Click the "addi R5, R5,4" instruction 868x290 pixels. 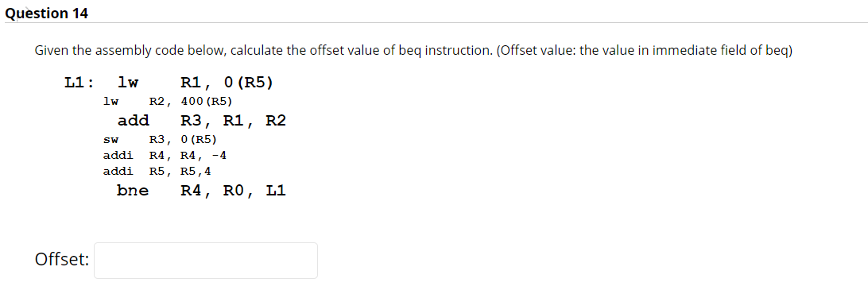(157, 172)
